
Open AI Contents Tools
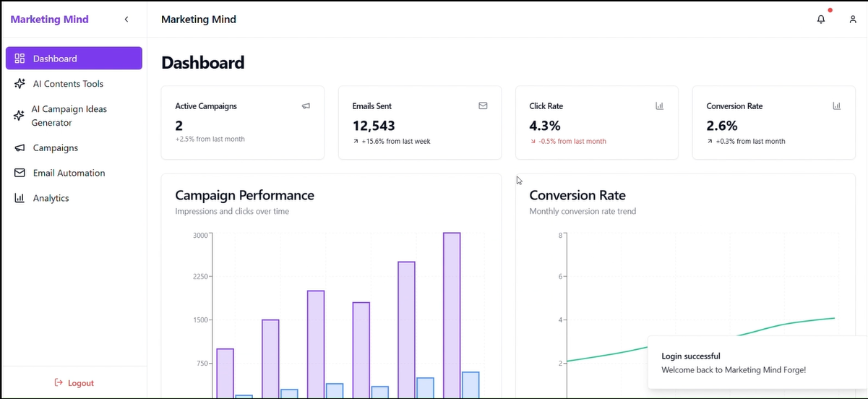click(x=68, y=84)
